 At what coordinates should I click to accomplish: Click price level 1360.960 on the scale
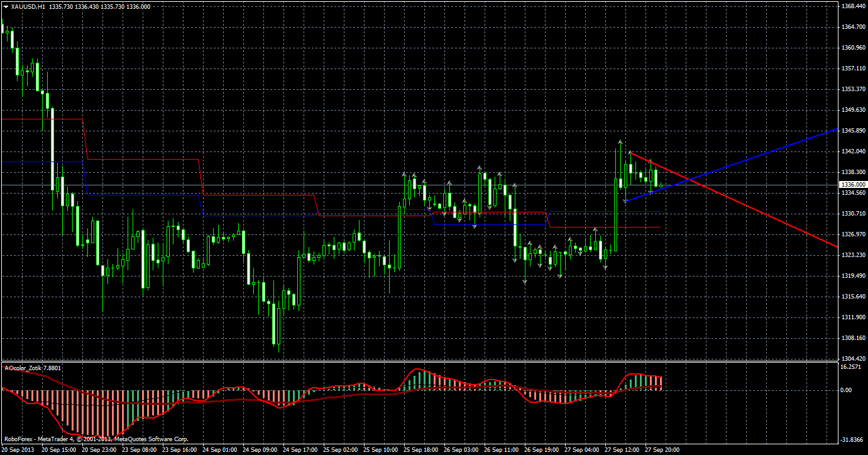pos(852,48)
